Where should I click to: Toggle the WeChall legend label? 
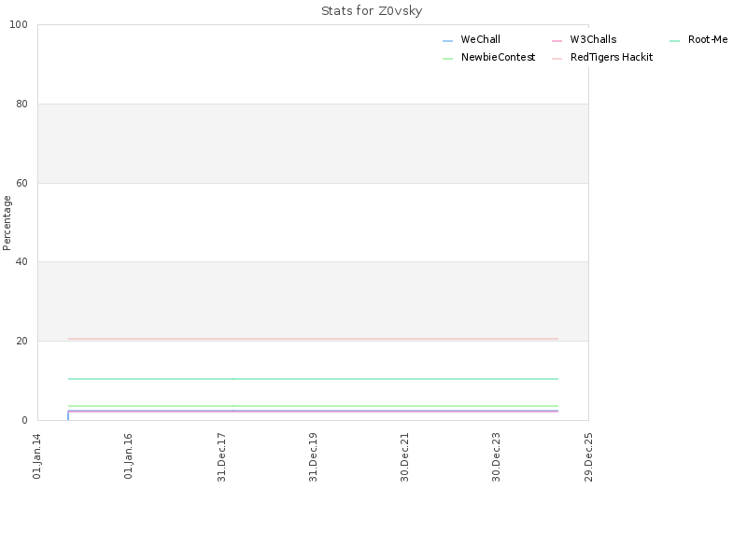coord(480,39)
